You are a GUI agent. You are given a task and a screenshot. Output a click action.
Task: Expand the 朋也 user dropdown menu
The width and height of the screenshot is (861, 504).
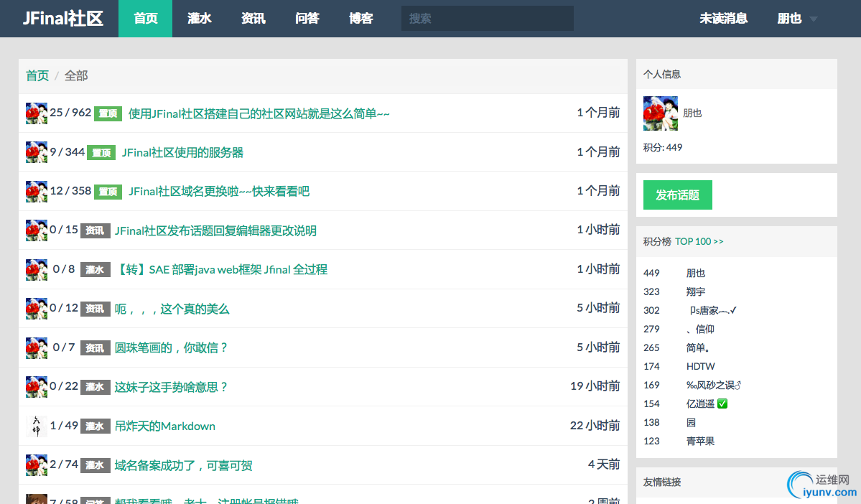[797, 19]
